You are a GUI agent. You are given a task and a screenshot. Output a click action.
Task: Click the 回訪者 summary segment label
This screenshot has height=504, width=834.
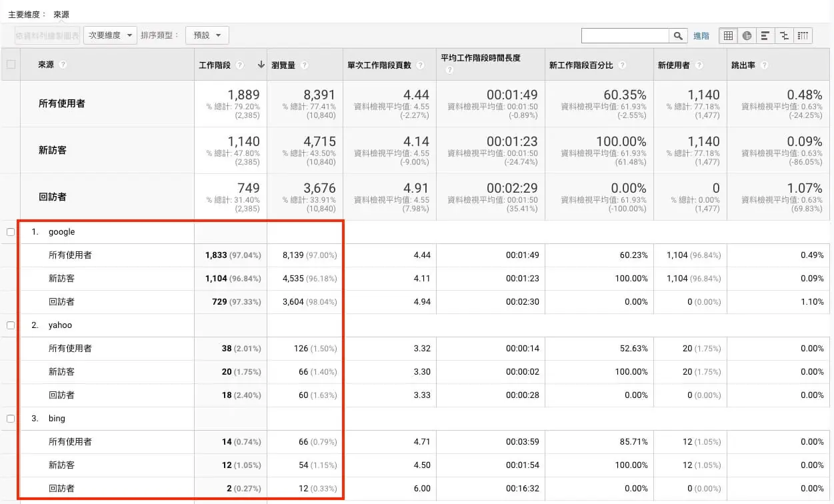[53, 197]
